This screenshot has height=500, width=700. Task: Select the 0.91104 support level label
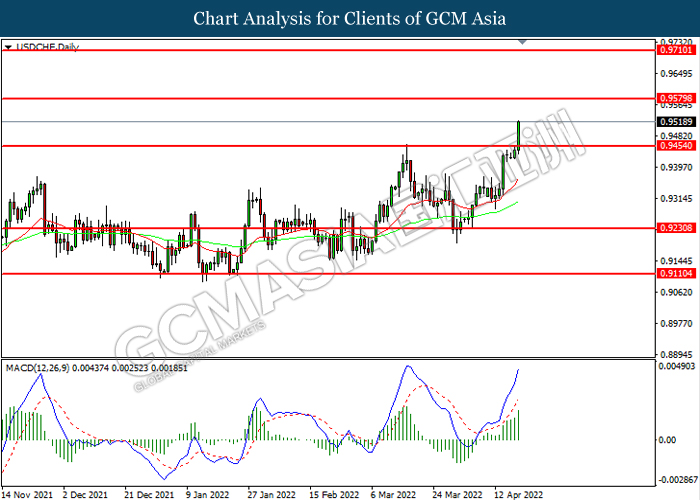(676, 273)
